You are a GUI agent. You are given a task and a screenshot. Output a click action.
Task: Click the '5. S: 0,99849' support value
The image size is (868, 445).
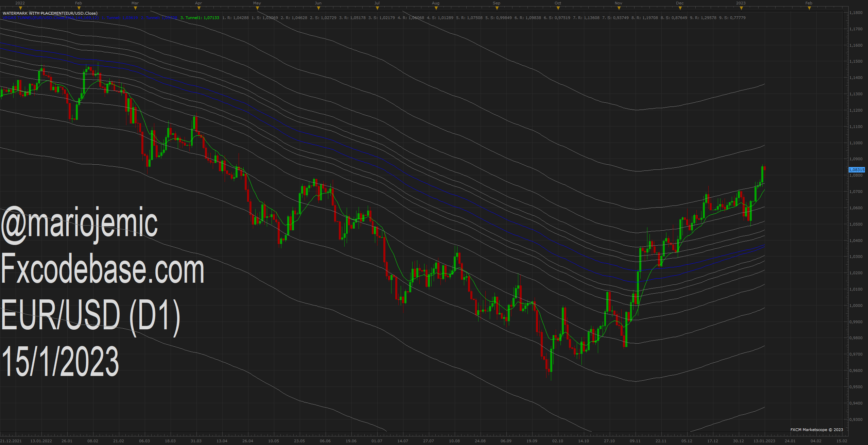coord(499,18)
